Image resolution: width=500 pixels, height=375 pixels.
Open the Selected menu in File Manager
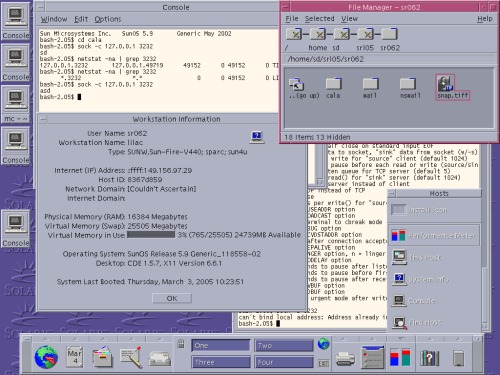tap(319, 19)
